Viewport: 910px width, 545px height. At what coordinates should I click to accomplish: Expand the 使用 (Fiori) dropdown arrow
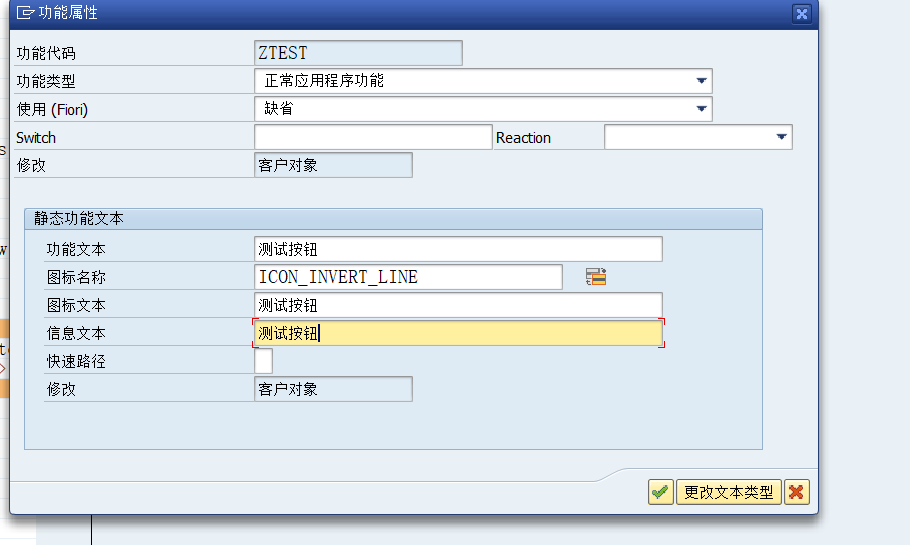(x=702, y=109)
